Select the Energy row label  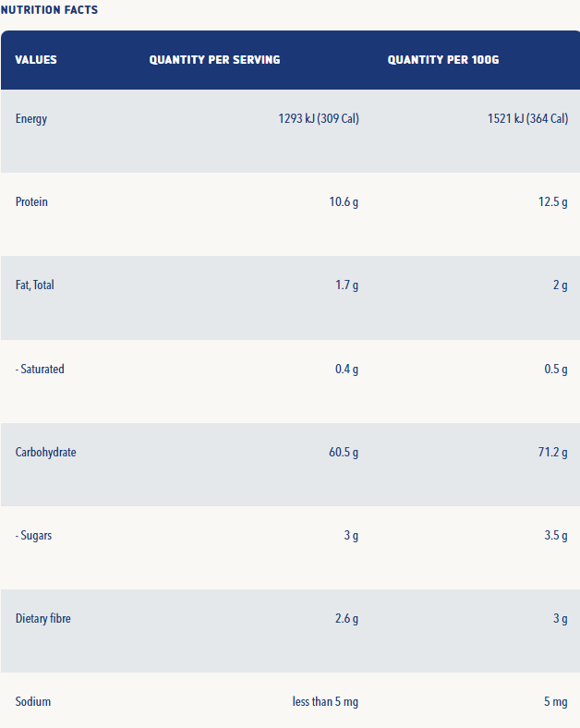tap(31, 119)
